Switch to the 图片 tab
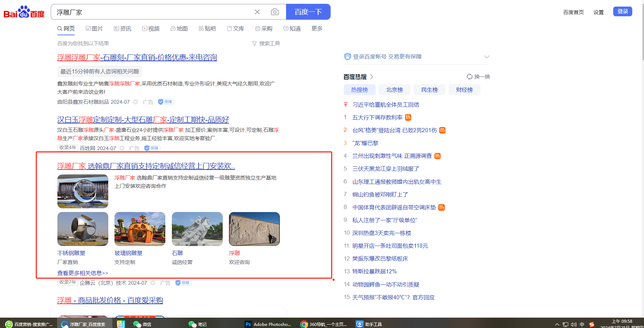The width and height of the screenshot is (644, 328). point(94,29)
